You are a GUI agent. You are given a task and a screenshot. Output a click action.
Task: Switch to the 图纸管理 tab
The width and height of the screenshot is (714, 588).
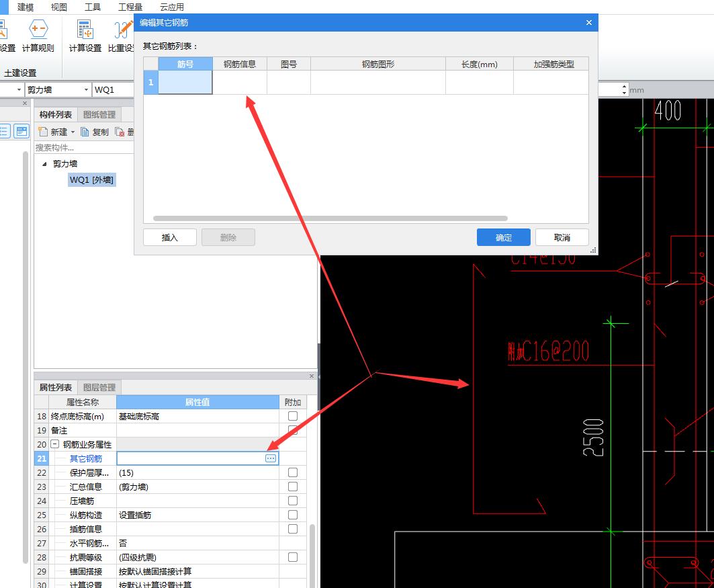point(99,115)
